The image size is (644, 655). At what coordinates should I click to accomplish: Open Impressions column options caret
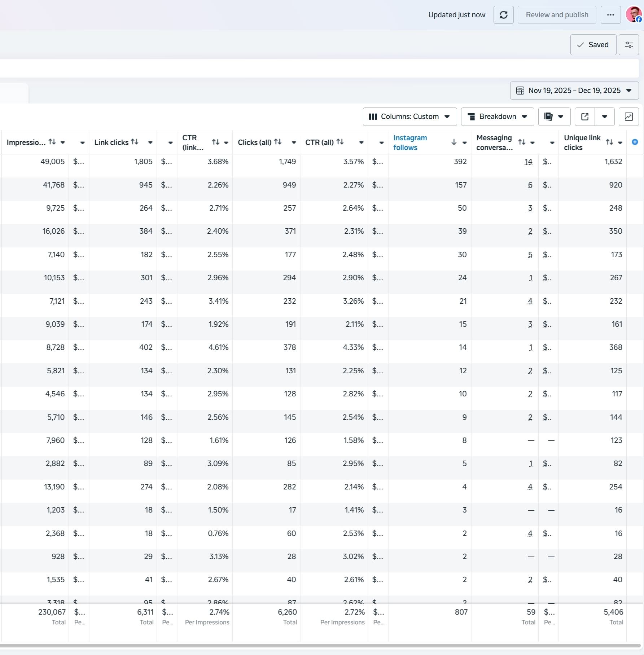63,142
